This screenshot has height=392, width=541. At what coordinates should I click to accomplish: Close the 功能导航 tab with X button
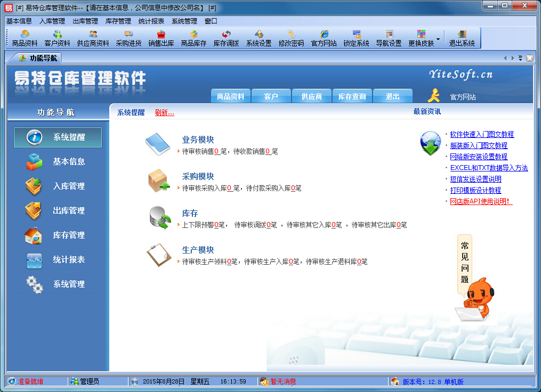(x=530, y=58)
